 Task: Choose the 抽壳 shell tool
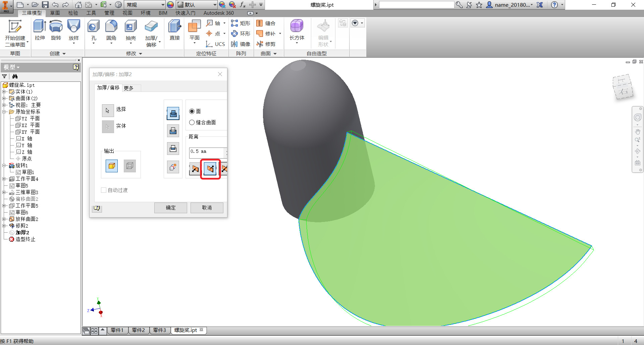pyautogui.click(x=130, y=30)
